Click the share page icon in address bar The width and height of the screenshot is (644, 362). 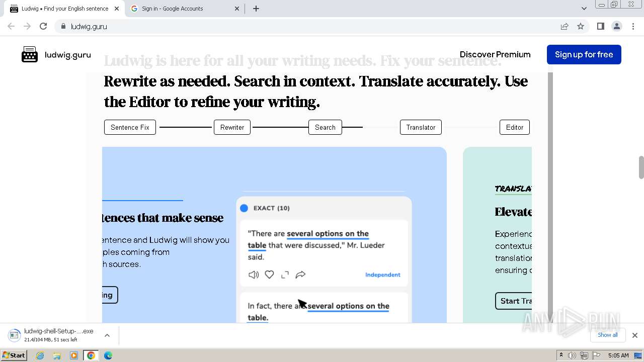click(565, 26)
